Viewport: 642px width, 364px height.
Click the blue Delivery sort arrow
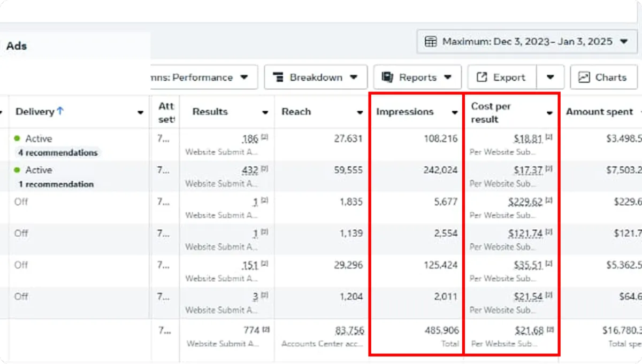tap(60, 111)
